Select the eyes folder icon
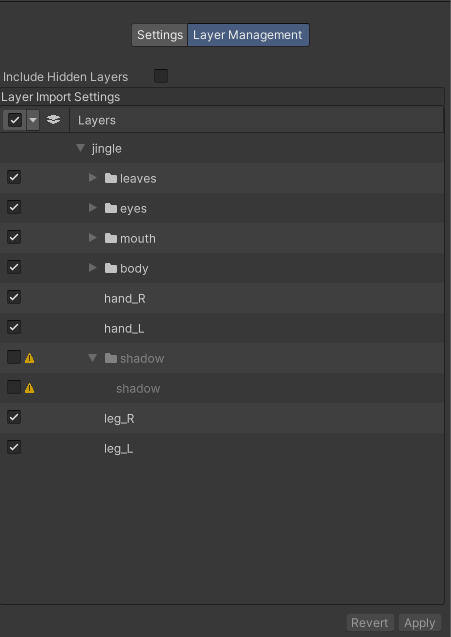The image size is (451, 637). [x=111, y=208]
